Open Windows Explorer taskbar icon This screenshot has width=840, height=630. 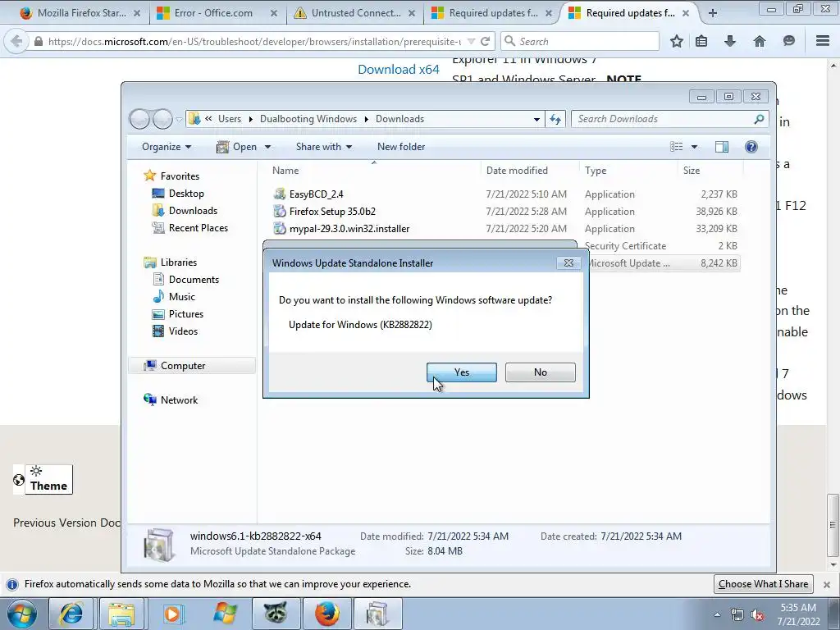point(121,614)
